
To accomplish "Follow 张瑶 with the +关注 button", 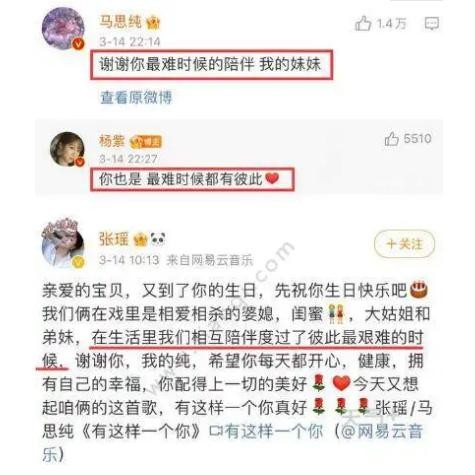I will [405, 244].
